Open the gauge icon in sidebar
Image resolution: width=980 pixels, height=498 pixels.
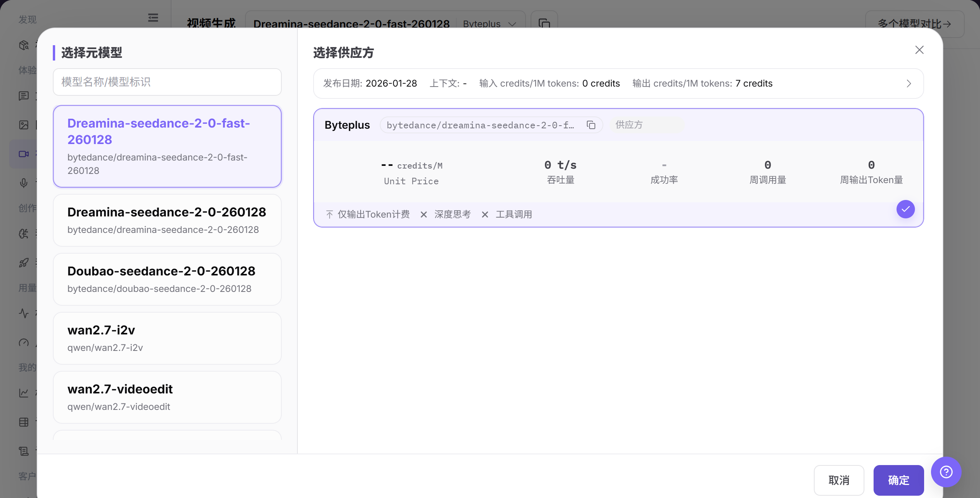pyautogui.click(x=24, y=342)
